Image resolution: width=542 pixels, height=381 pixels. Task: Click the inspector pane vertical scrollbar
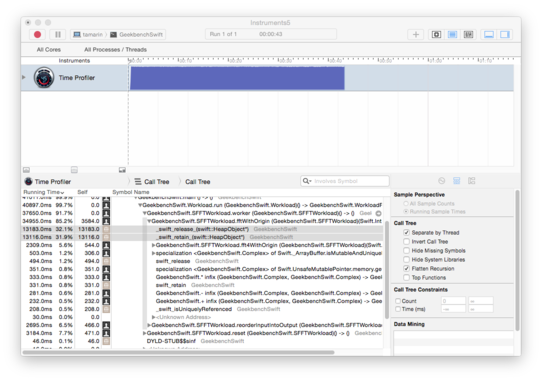(x=517, y=260)
